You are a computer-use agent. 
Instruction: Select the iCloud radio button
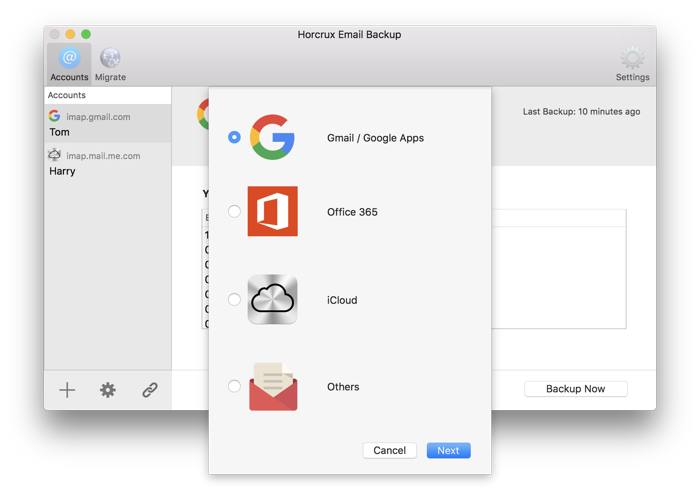tap(234, 299)
